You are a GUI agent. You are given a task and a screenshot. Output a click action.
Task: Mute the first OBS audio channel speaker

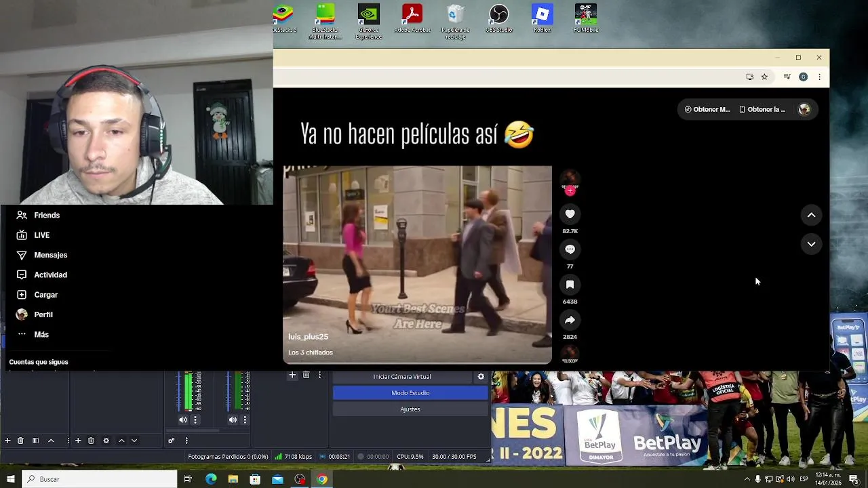coord(183,420)
